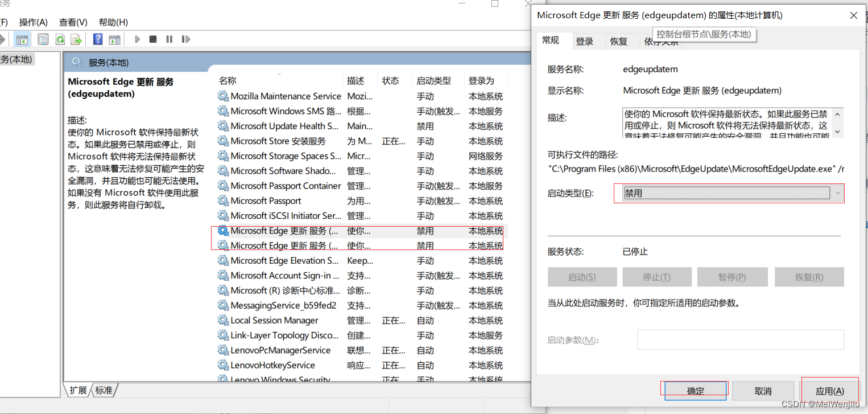The height and width of the screenshot is (414, 868).
Task: Click gear icon of Microsoft Store 安装服务
Action: click(x=223, y=141)
